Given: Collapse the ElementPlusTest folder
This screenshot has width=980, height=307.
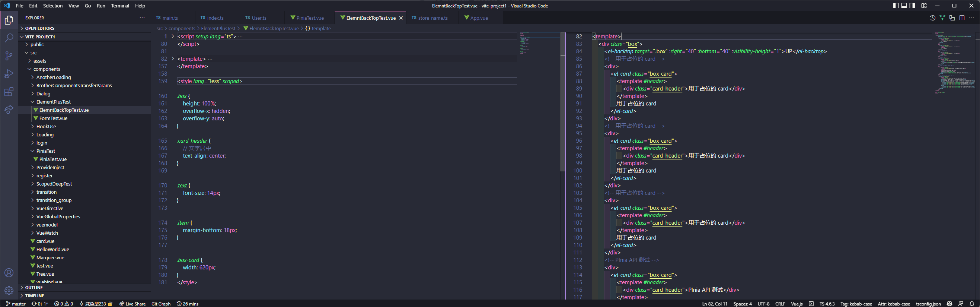Looking at the screenshot, I should coord(84,102).
